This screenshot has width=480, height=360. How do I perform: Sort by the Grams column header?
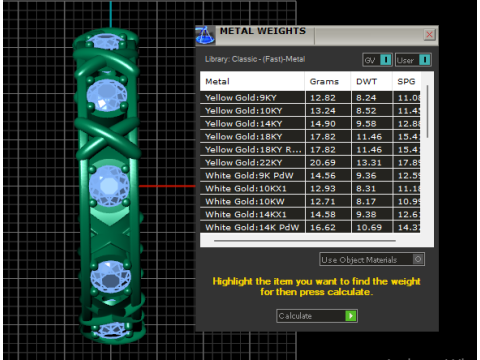coord(327,81)
